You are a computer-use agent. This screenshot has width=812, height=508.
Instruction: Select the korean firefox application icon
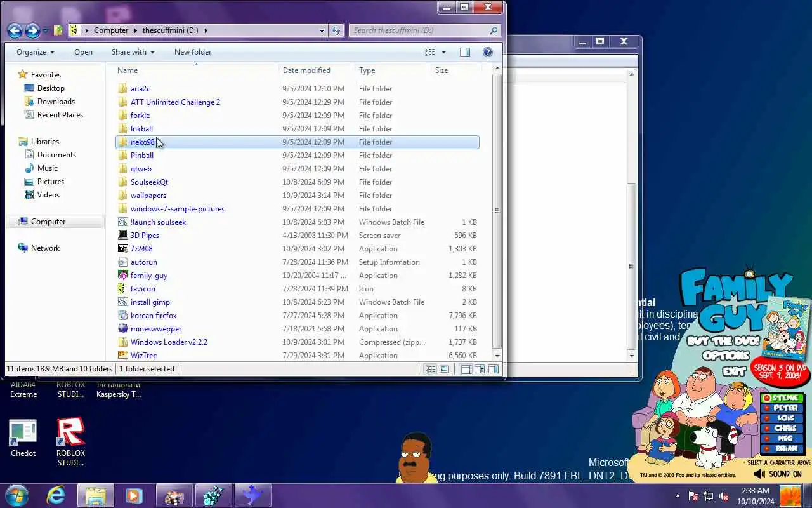(x=123, y=316)
